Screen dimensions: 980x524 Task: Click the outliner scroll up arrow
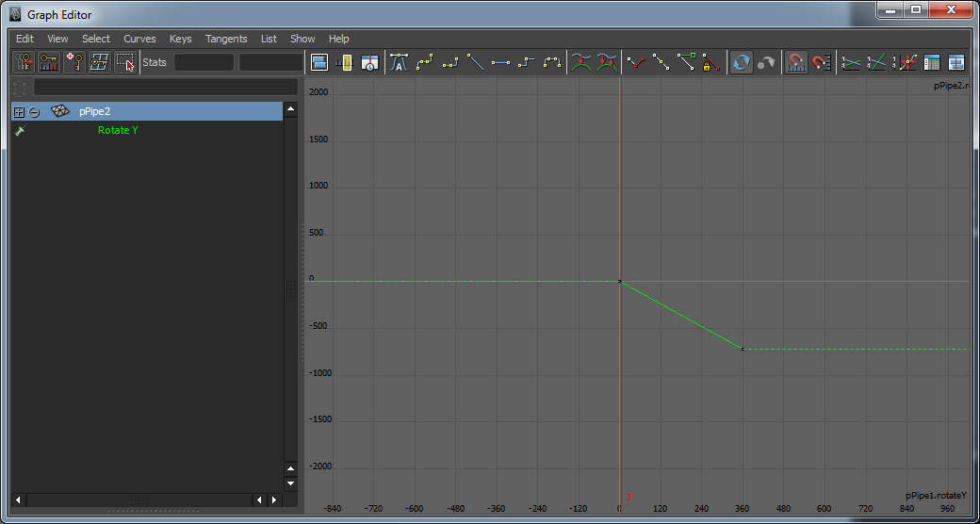click(x=290, y=109)
